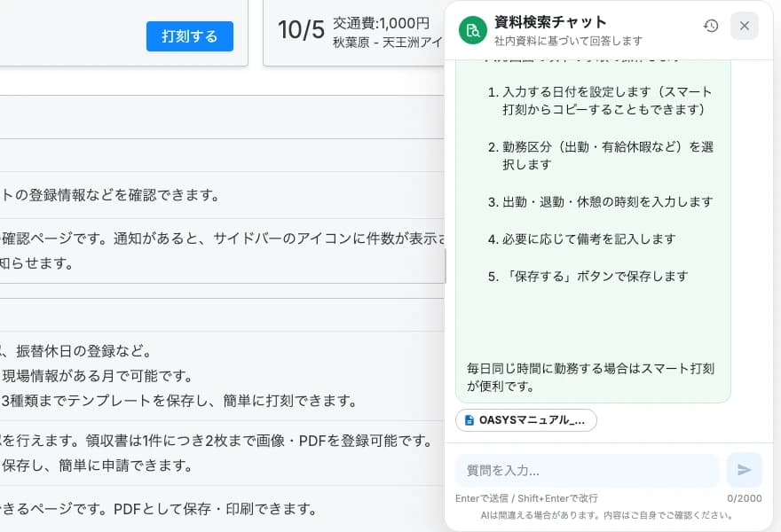The width and height of the screenshot is (781, 532).
Task: Click 保存し、簡単に申請できます text
Action: click(97, 465)
